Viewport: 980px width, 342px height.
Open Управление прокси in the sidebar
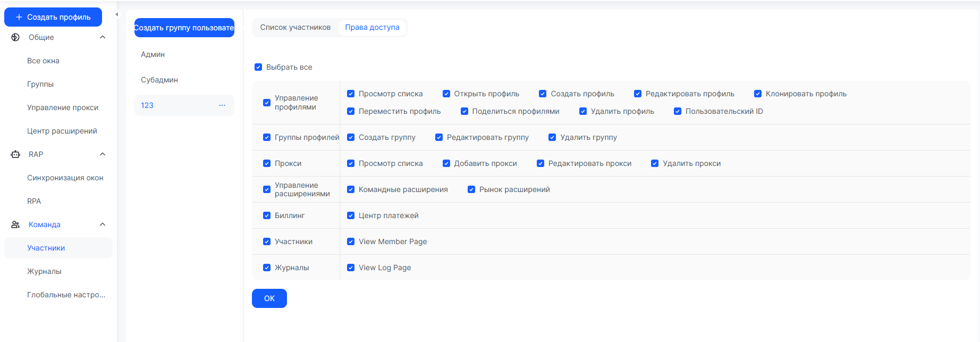click(x=63, y=107)
